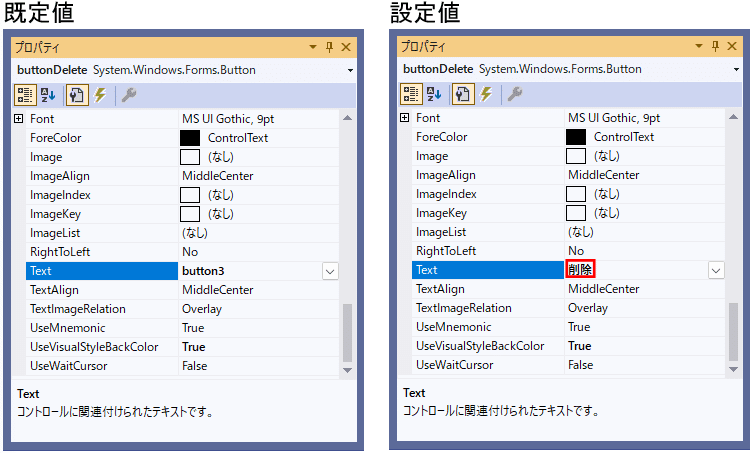Open buttonDelete object selector dropdown in left panel
This screenshot has height=453, width=752.
pos(351,70)
